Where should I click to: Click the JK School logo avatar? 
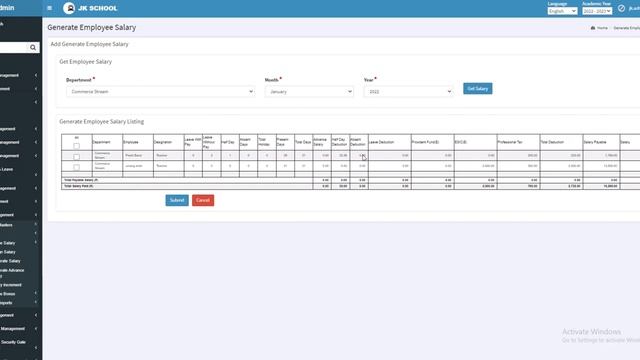[x=69, y=8]
